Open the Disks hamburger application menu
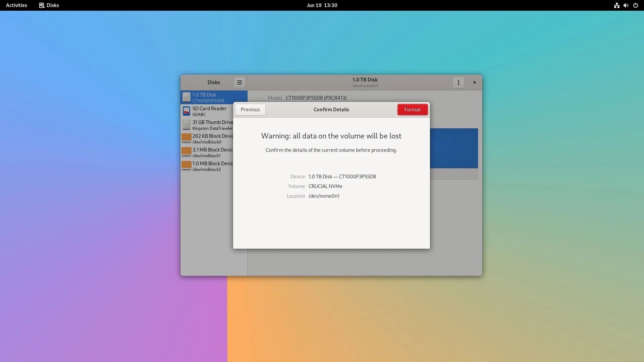The height and width of the screenshot is (362, 644). tap(239, 82)
